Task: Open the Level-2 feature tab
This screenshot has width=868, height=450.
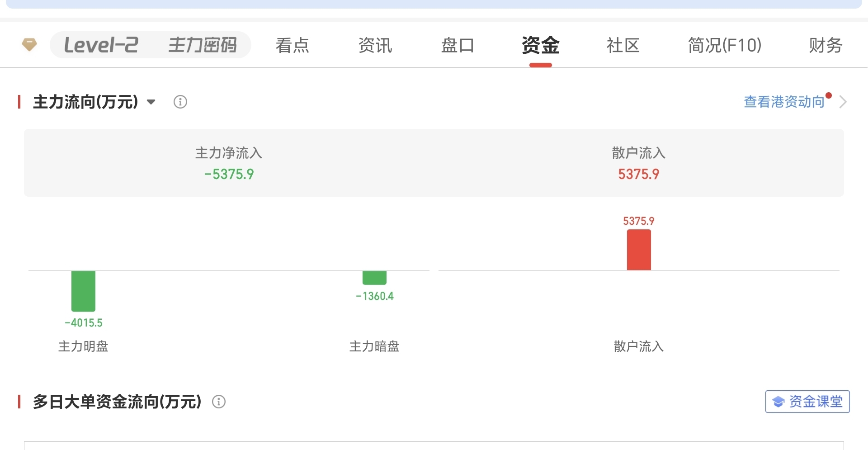Action: click(x=101, y=45)
